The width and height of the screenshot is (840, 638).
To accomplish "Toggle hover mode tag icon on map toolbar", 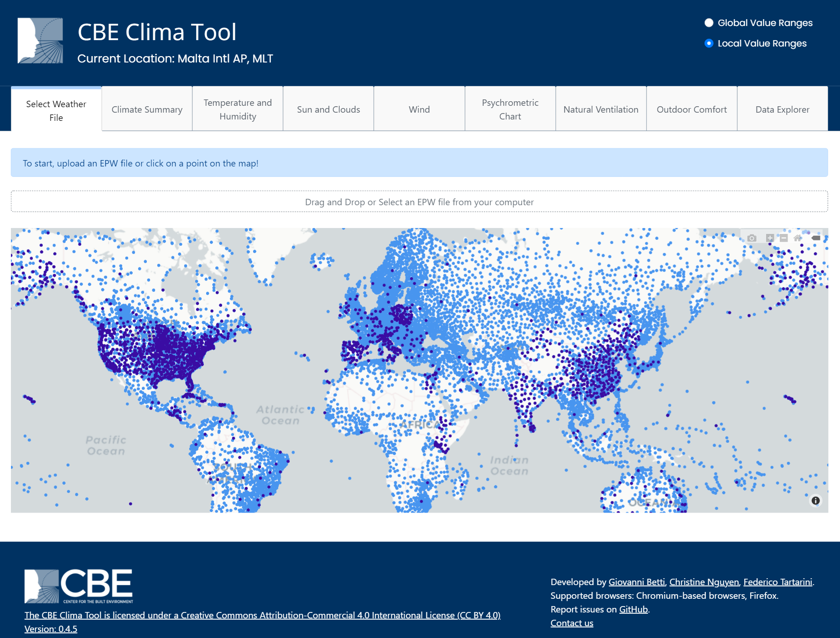I will [x=816, y=238].
